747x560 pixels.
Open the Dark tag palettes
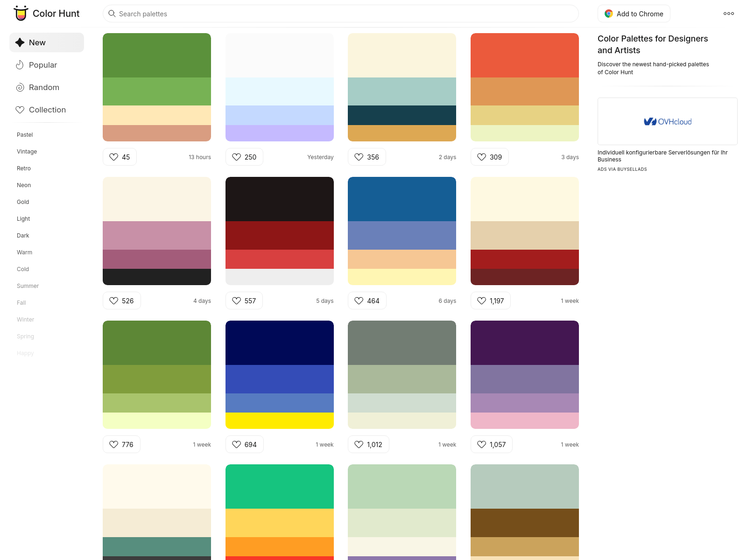[23, 236]
